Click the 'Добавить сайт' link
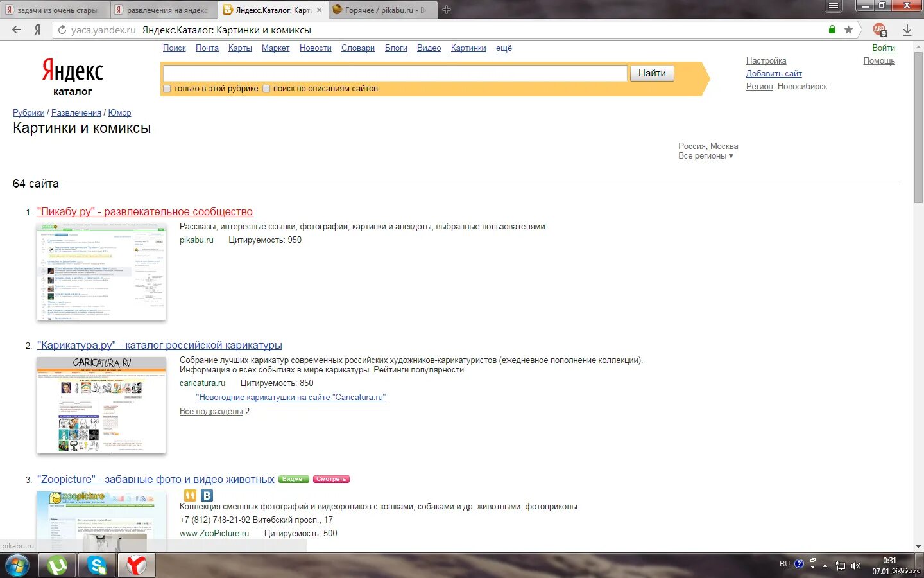Image resolution: width=924 pixels, height=578 pixels. point(774,74)
